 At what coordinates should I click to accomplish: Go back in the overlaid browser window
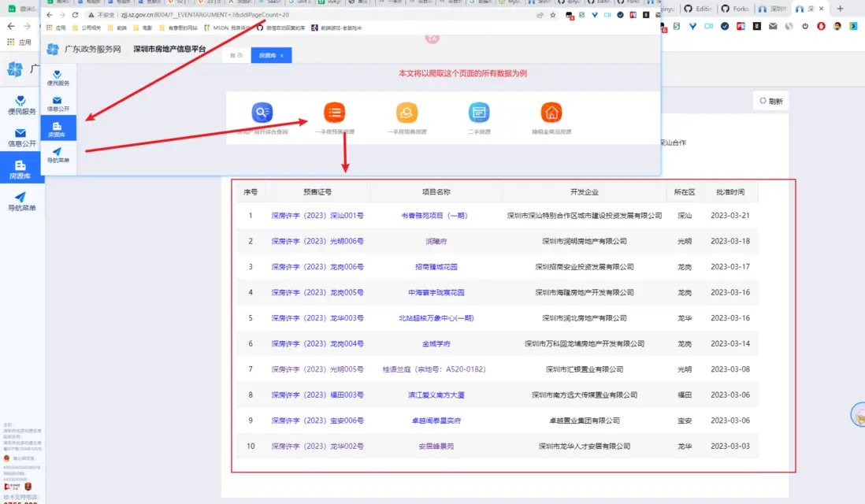(x=50, y=15)
